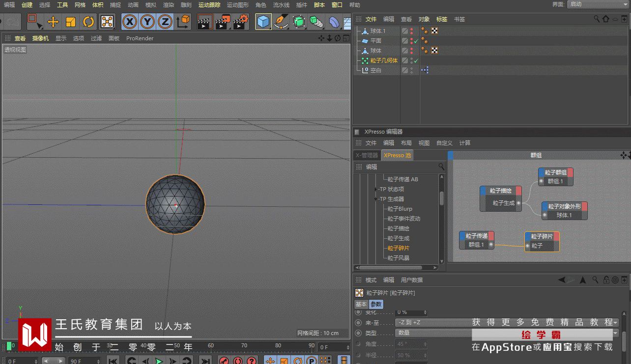Open the 来-至 direction dropdown
The height and width of the screenshot is (364, 631).
[507, 323]
